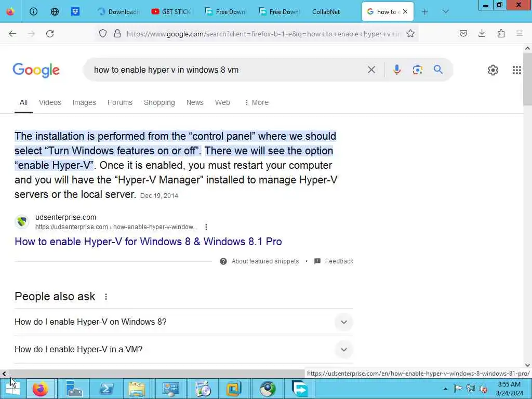Switch to the Downloading tab

(x=118, y=11)
